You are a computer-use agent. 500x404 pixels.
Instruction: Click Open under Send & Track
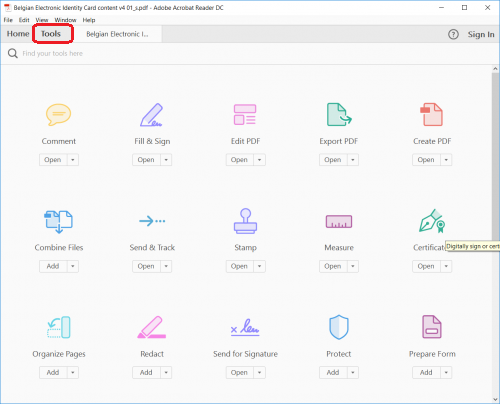point(146,266)
